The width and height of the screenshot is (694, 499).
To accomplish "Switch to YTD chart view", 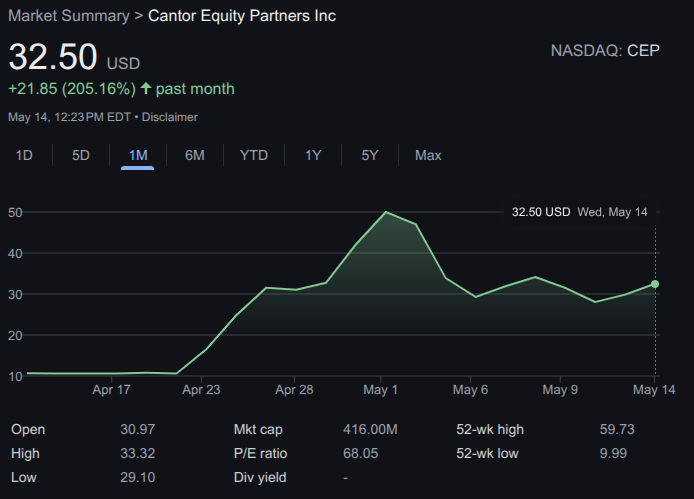I will tap(254, 155).
